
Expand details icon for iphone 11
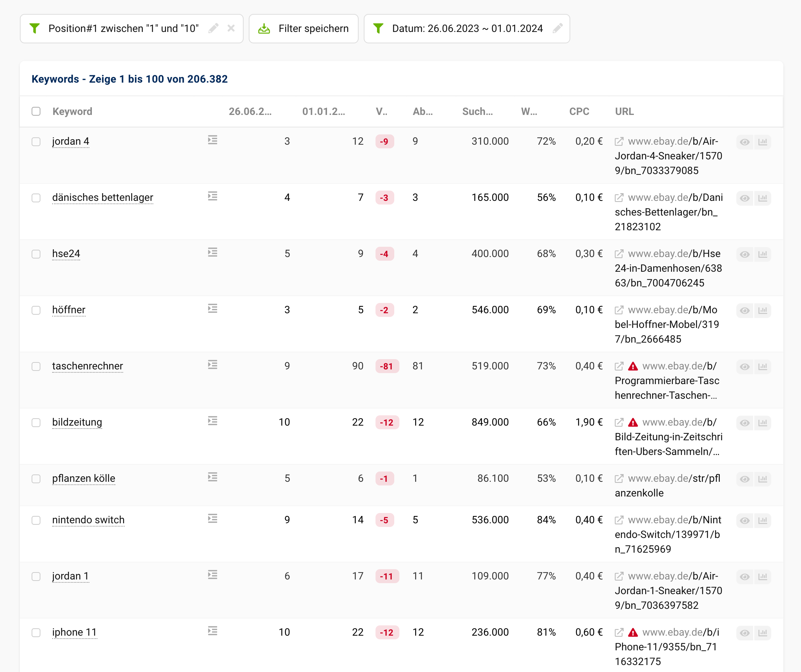pyautogui.click(x=212, y=631)
